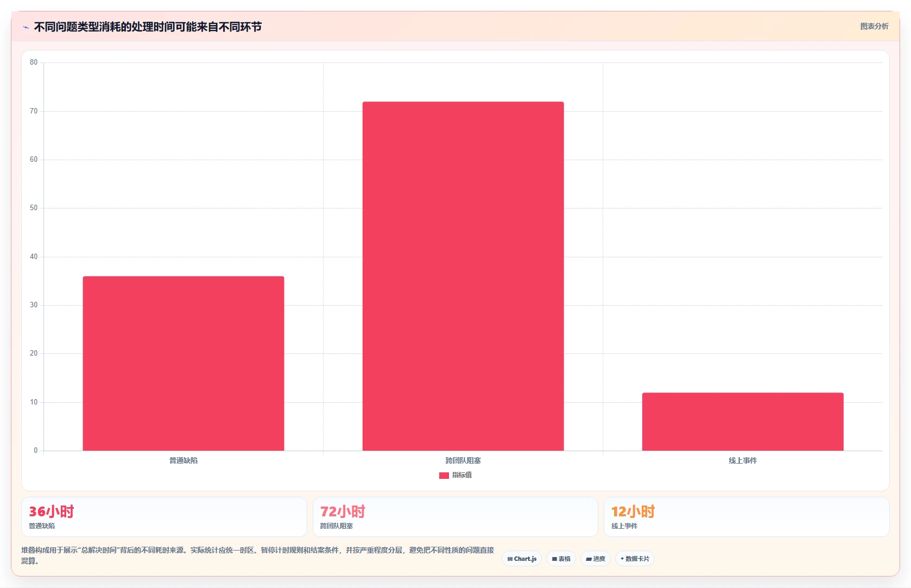Click the description paragraph starting 堆叠构成
The width and height of the screenshot is (911, 588).
pos(257,555)
